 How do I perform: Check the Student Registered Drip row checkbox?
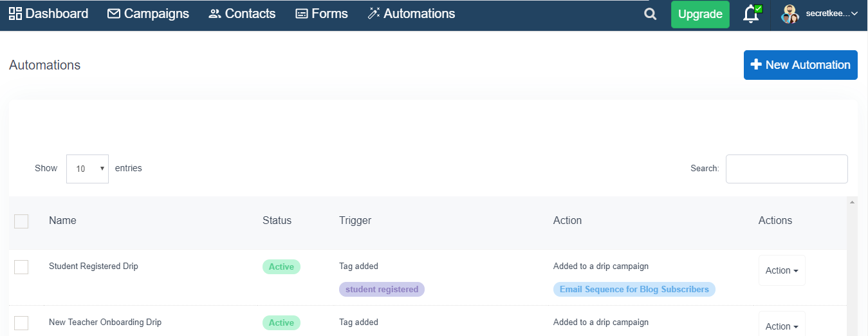point(21,266)
